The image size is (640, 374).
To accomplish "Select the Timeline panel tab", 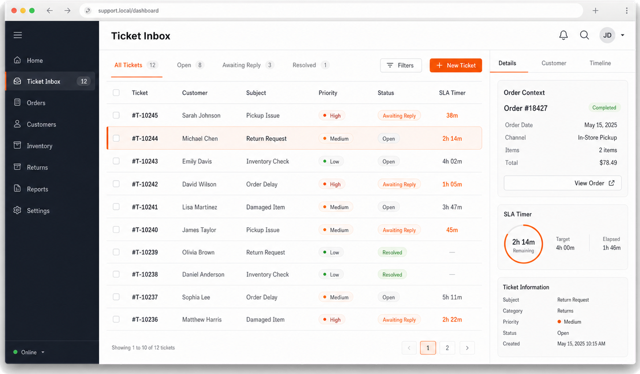I will (x=600, y=63).
